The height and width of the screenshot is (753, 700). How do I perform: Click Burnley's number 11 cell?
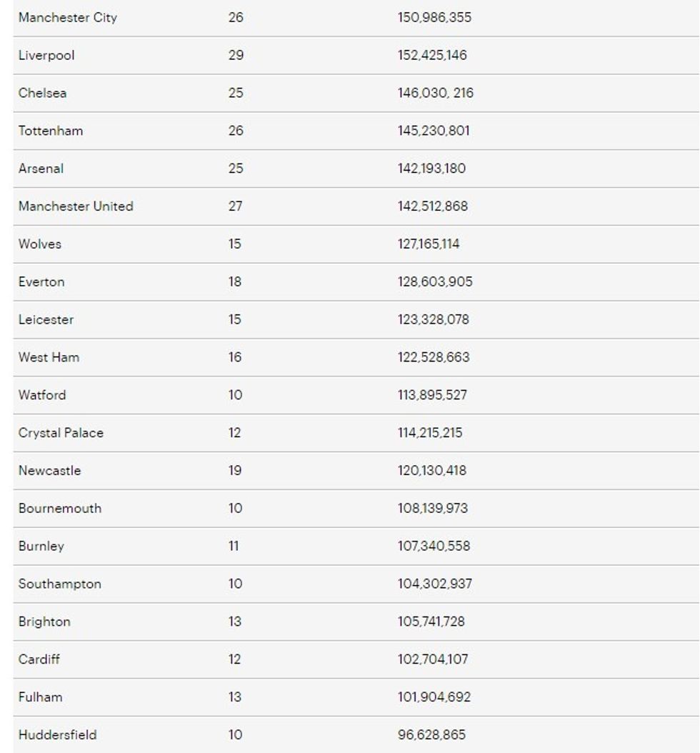(234, 547)
